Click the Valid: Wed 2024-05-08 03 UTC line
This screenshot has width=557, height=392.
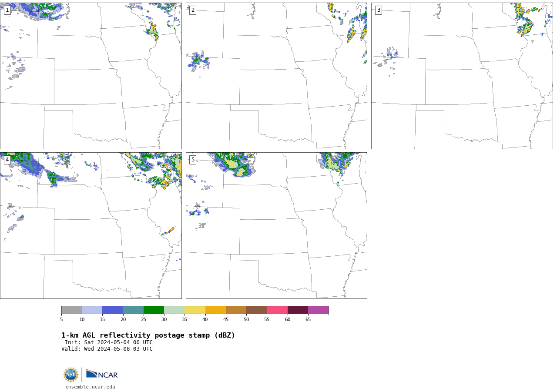[x=107, y=349]
